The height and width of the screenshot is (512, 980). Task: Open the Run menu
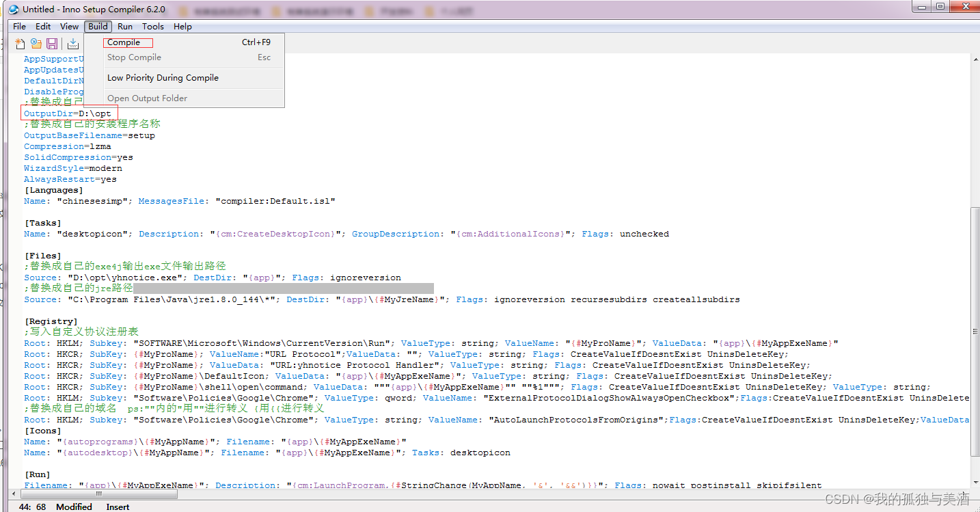tap(125, 26)
